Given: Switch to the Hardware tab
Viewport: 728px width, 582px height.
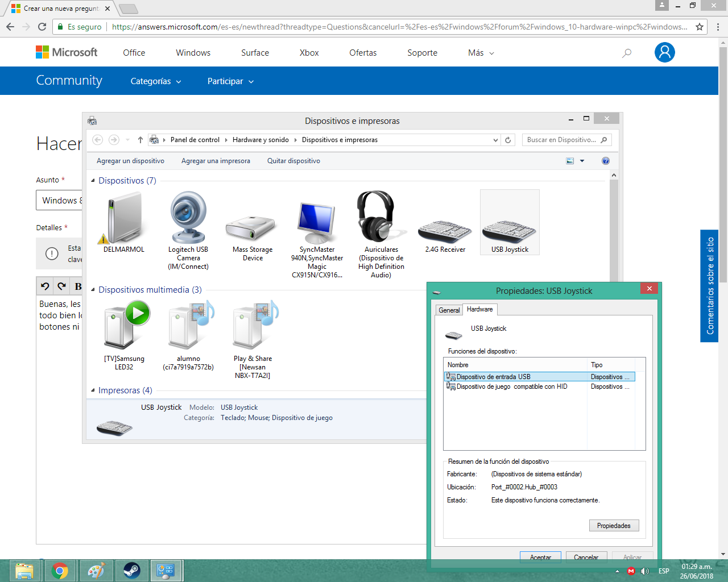Looking at the screenshot, I should tap(480, 309).
